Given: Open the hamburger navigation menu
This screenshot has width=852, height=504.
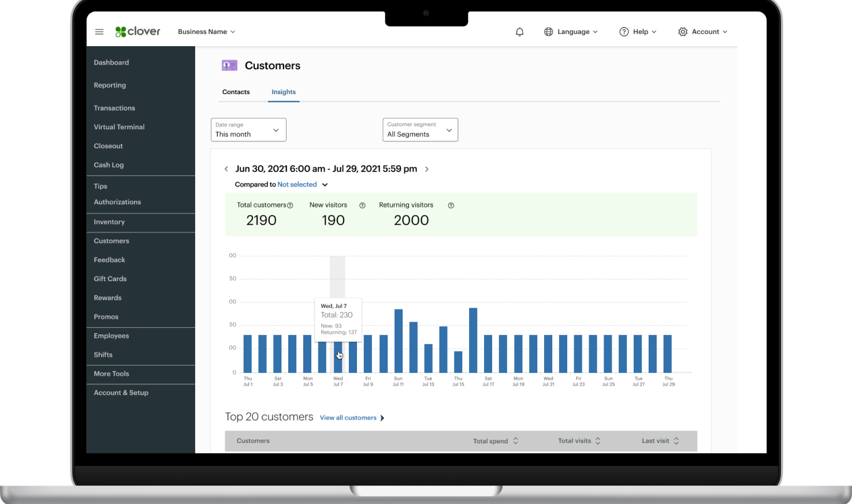Looking at the screenshot, I should [99, 32].
